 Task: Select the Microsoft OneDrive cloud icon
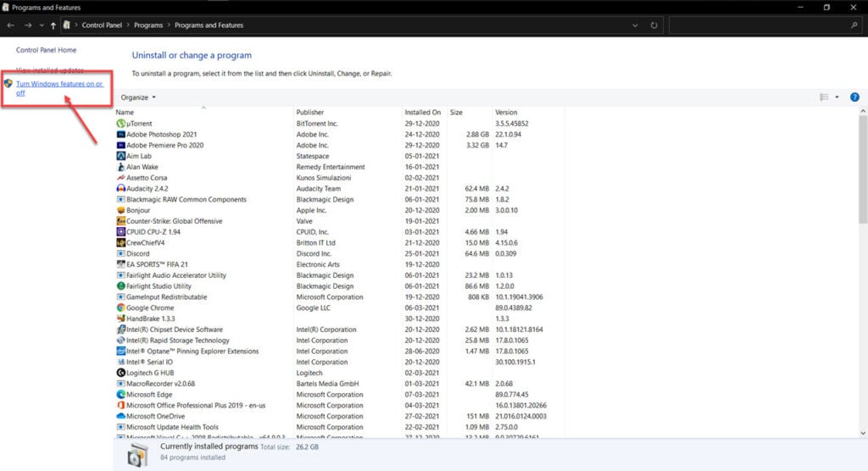pos(120,416)
